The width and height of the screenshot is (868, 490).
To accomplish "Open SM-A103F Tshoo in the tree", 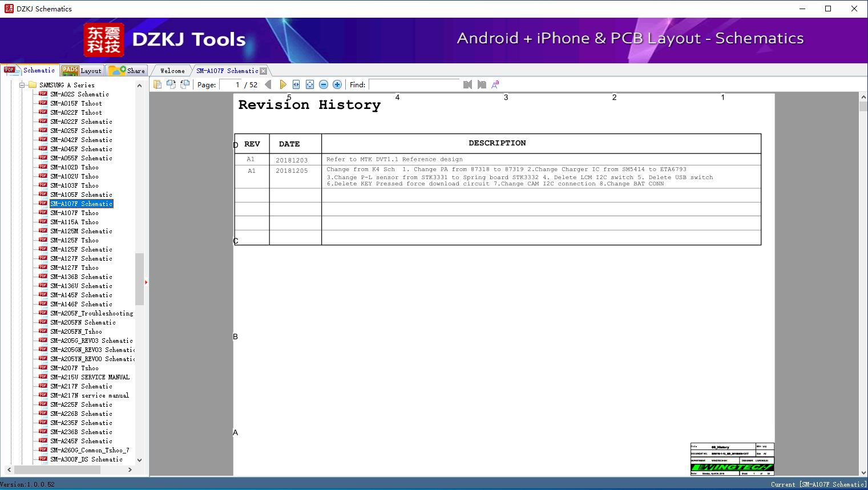I will [74, 185].
